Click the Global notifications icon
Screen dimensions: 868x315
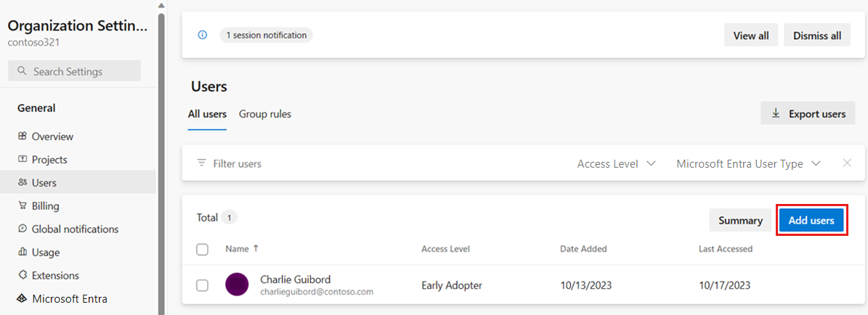click(x=22, y=229)
